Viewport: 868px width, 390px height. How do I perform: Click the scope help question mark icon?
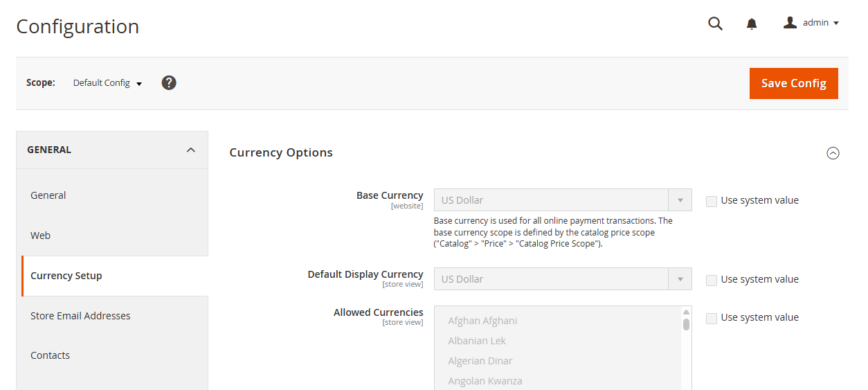point(169,83)
